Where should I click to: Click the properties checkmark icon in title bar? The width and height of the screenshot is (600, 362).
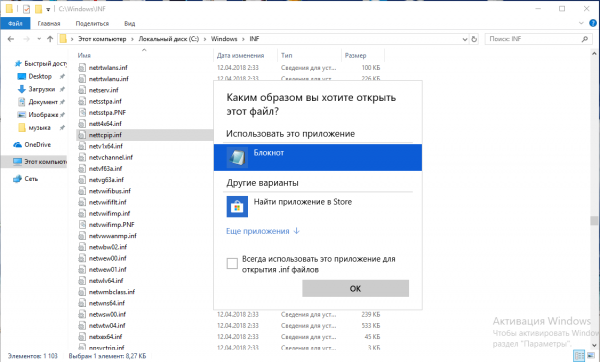[x=26, y=9]
